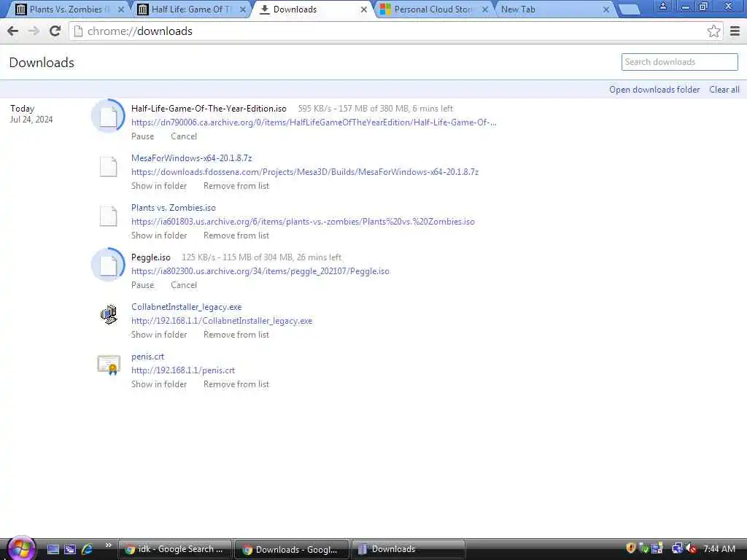Click the Peggle.iso file icon

(x=108, y=265)
